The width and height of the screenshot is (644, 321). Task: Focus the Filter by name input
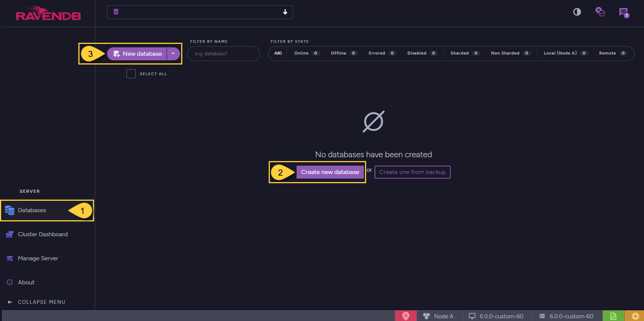click(x=224, y=53)
